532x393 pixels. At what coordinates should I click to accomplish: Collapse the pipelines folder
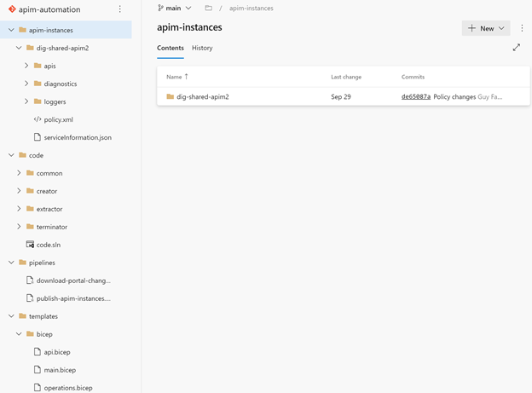click(11, 263)
